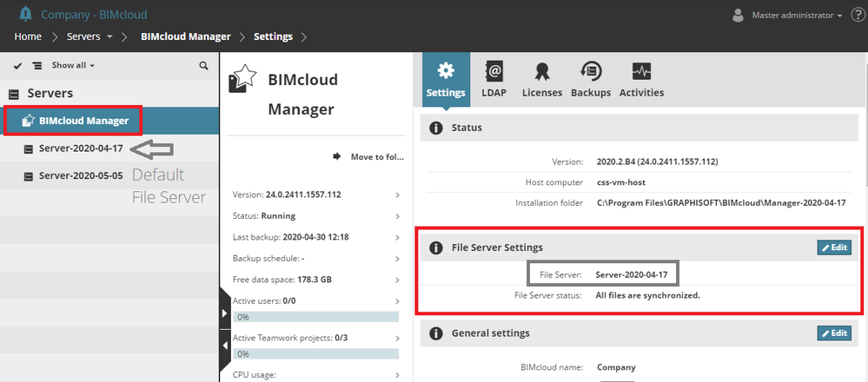Open the help question mark icon
868x382 pixels.
[857, 15]
